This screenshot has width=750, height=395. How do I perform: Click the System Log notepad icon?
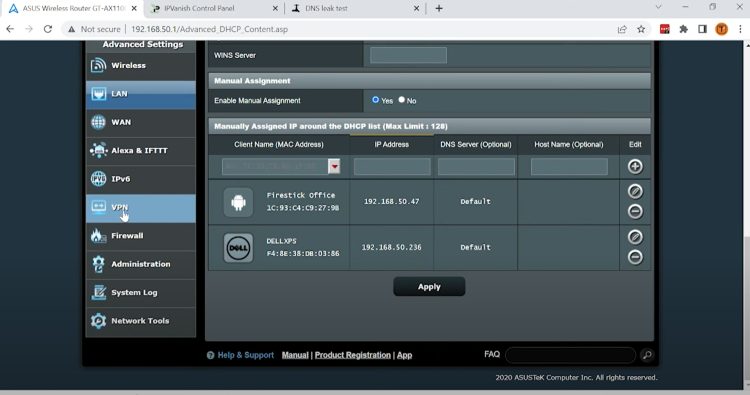coord(98,293)
